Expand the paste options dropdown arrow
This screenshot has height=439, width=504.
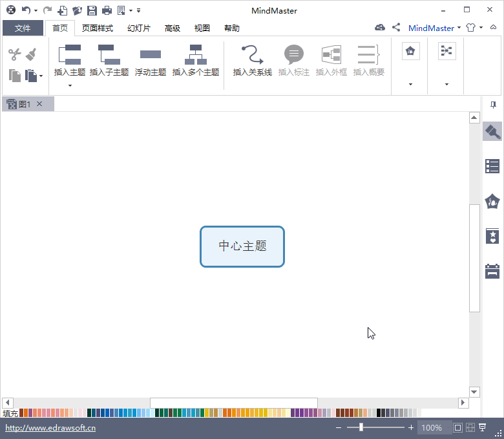pos(41,76)
